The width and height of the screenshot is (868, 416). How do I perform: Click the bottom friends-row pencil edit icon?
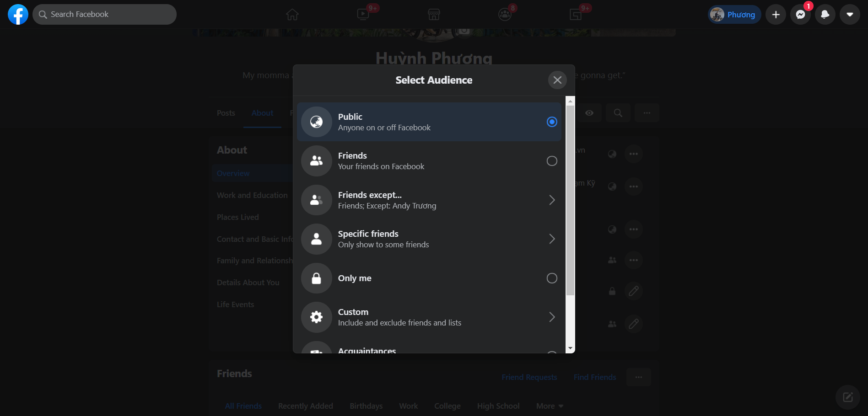pyautogui.click(x=634, y=324)
